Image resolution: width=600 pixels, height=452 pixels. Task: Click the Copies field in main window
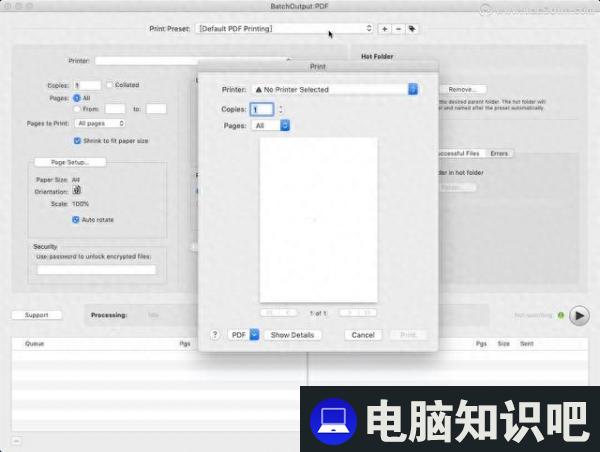[x=87, y=85]
